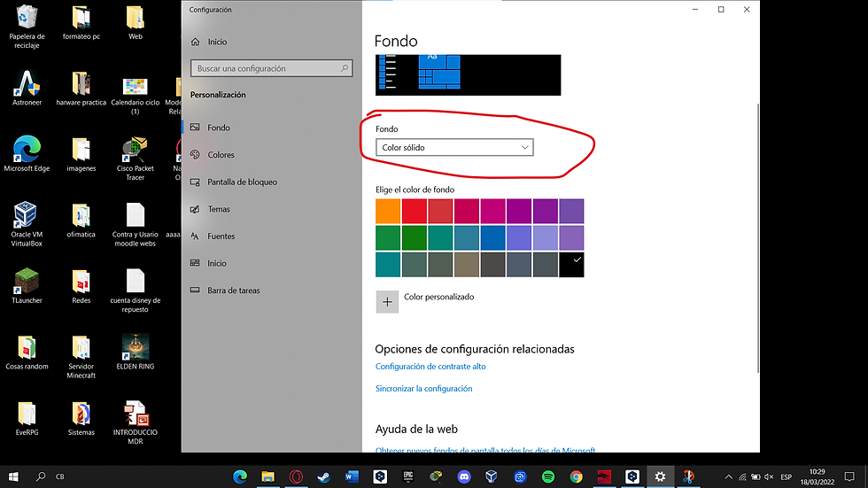
Task: Open Word from the taskbar
Action: coord(353,476)
